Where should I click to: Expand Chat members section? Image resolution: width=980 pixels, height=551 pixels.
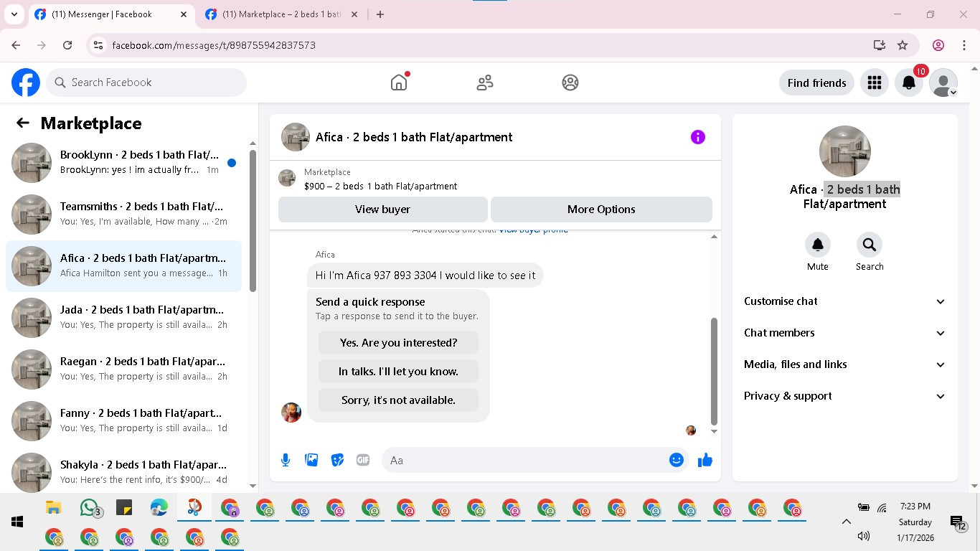pyautogui.click(x=845, y=333)
